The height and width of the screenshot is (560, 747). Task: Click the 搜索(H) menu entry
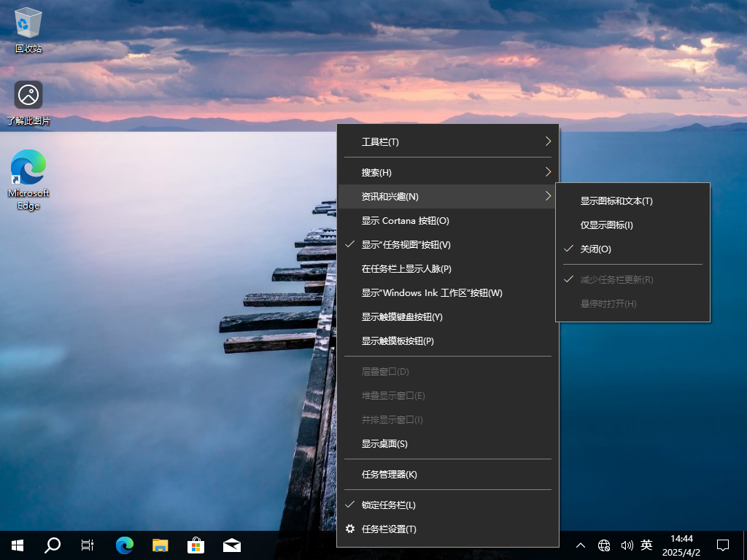click(x=448, y=172)
